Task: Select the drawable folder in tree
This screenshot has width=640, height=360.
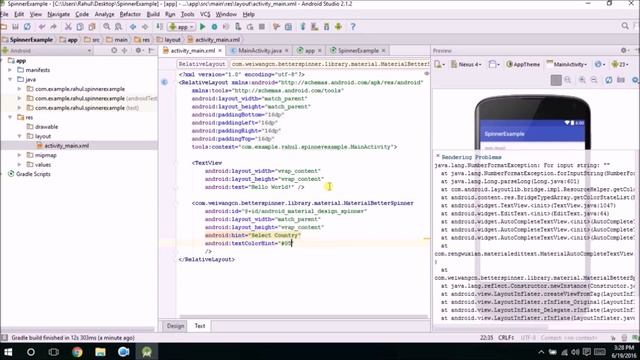Action: [42, 127]
